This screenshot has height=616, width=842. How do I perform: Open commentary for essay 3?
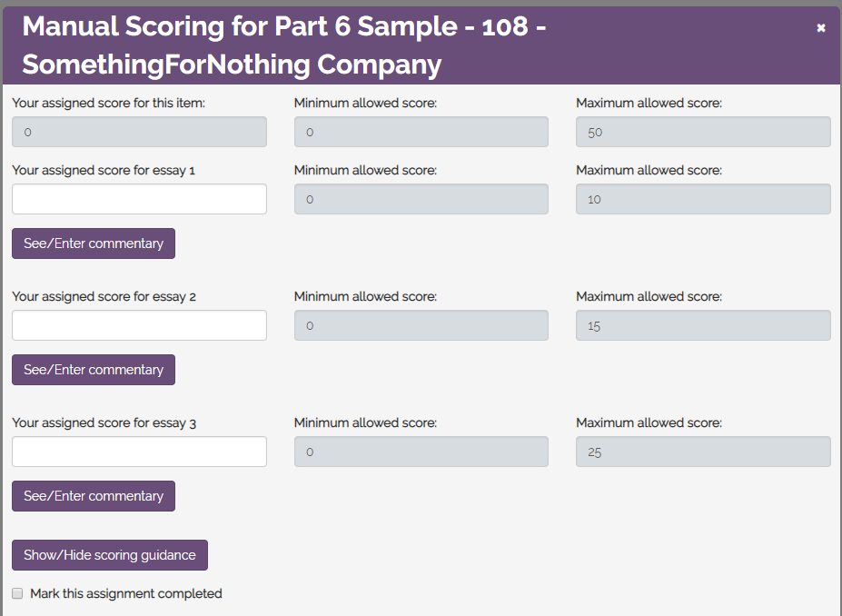pos(93,495)
